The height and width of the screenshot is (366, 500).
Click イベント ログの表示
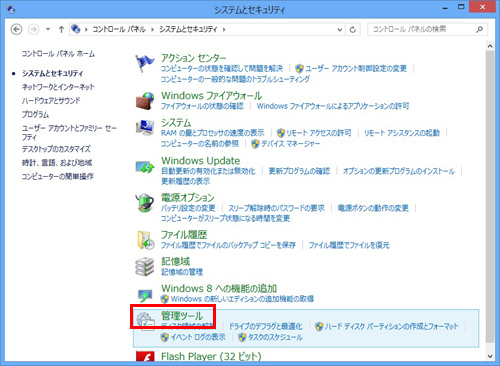click(198, 337)
